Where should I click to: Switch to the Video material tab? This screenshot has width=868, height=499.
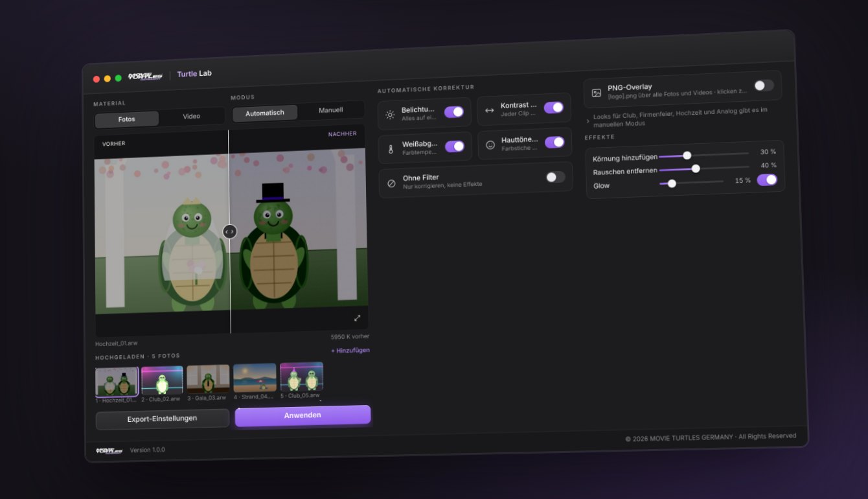click(x=192, y=117)
